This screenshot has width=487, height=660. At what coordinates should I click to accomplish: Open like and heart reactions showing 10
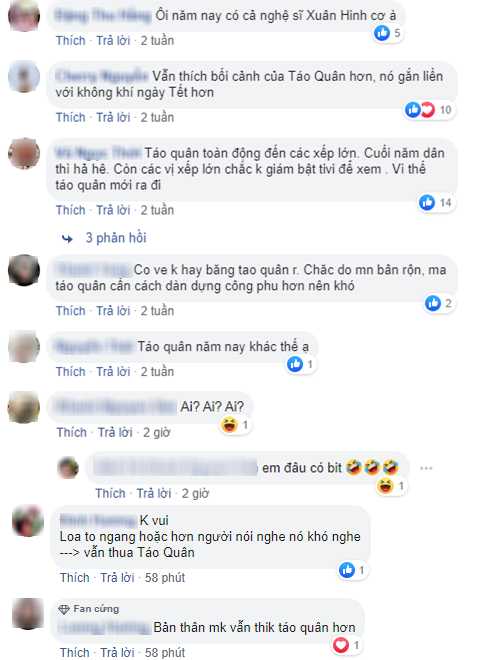pos(429,110)
